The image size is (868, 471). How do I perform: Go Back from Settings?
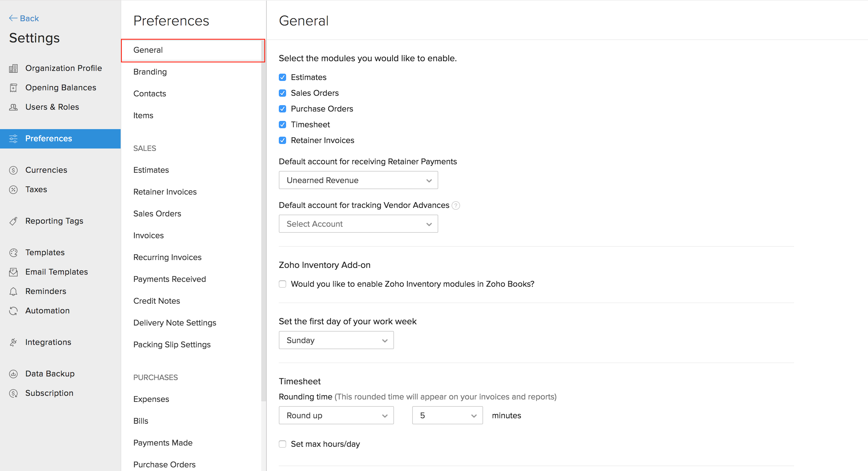(x=24, y=18)
